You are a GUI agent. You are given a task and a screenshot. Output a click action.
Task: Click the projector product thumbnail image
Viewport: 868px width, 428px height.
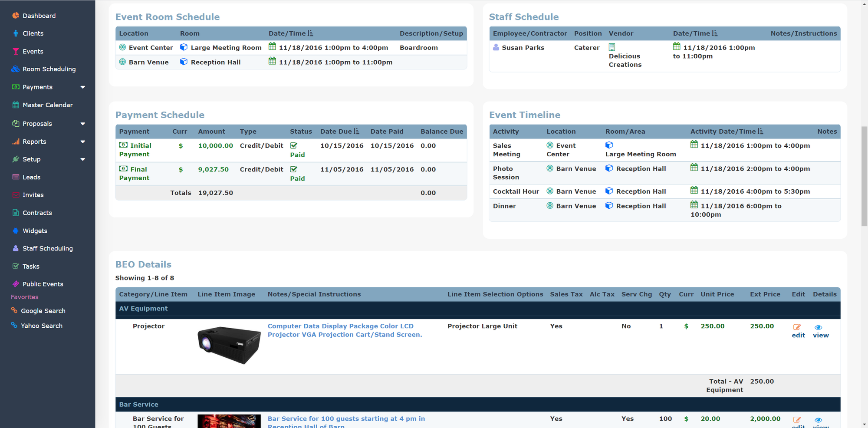(229, 345)
